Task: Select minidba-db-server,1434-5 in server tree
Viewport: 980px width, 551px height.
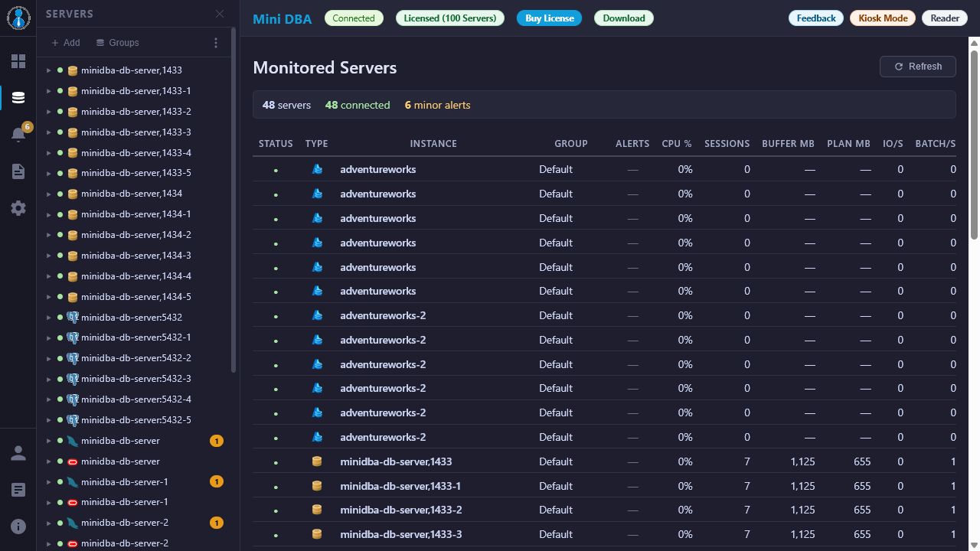Action: point(136,297)
